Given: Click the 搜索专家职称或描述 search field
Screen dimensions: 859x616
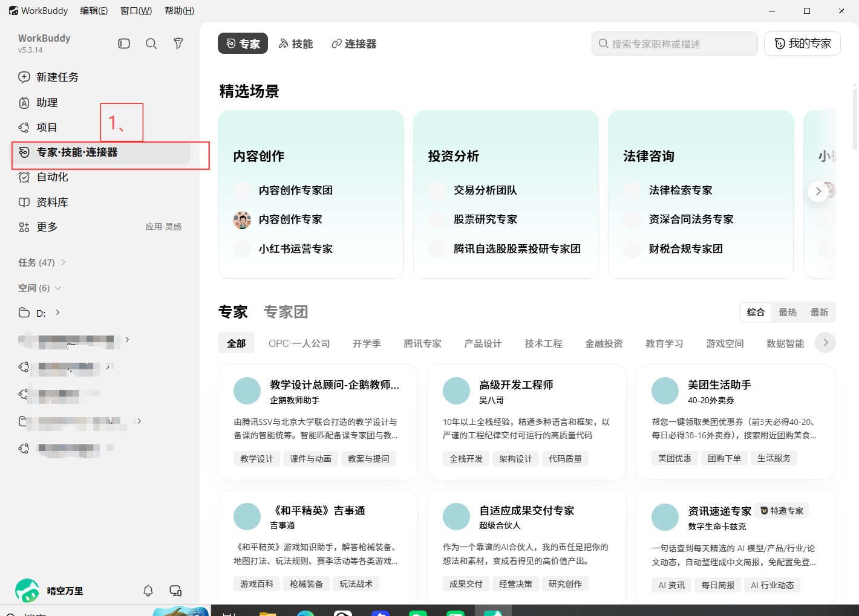Looking at the screenshot, I should click(674, 44).
